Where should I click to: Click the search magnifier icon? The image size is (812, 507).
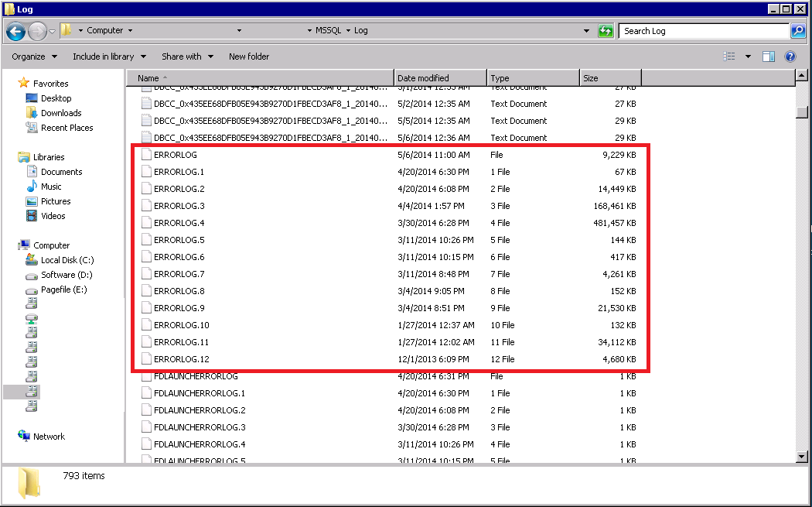[798, 31]
